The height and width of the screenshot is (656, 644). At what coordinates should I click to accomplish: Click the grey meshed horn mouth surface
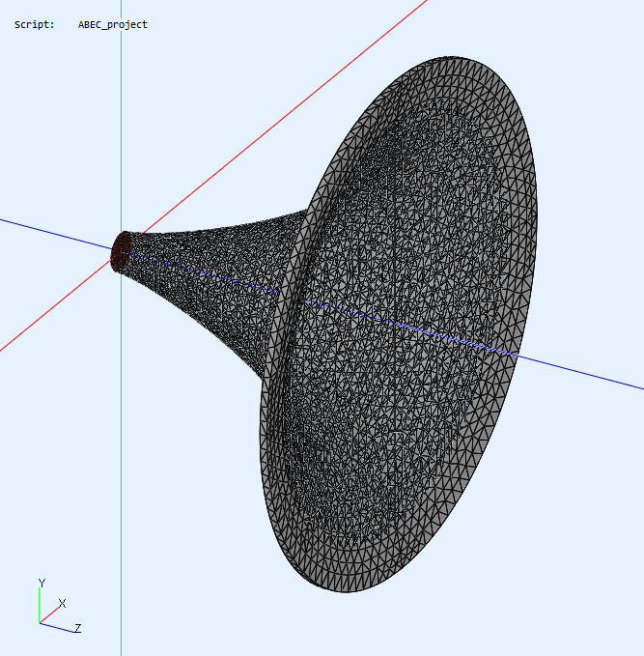click(399, 325)
